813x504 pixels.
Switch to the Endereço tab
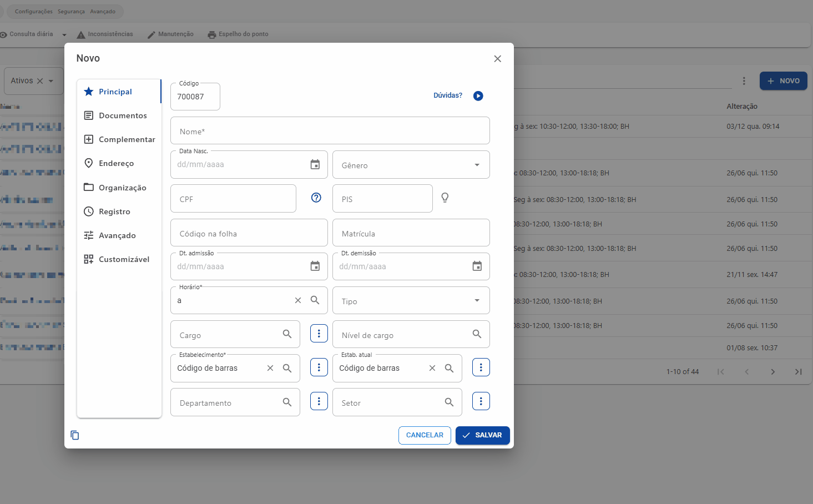119,163
